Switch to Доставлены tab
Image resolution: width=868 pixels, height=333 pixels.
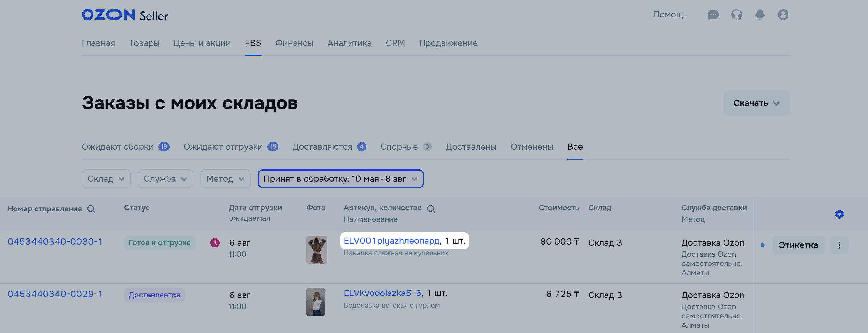pos(471,147)
